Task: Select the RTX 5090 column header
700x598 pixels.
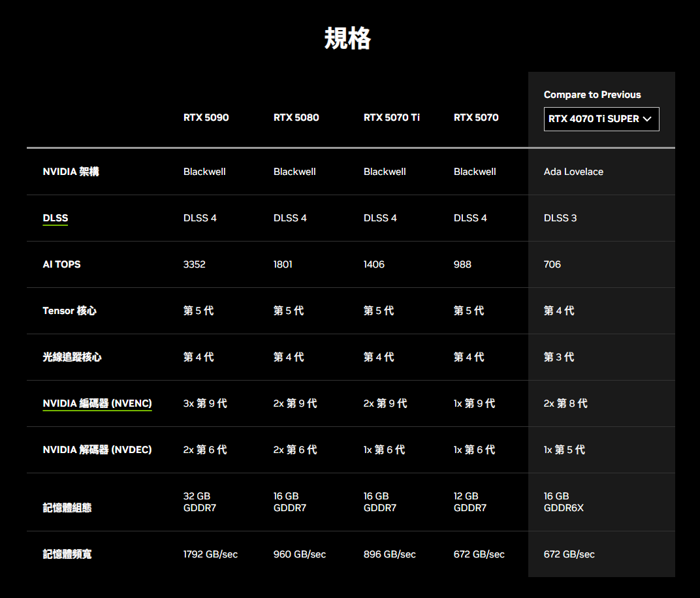Action: click(x=206, y=118)
